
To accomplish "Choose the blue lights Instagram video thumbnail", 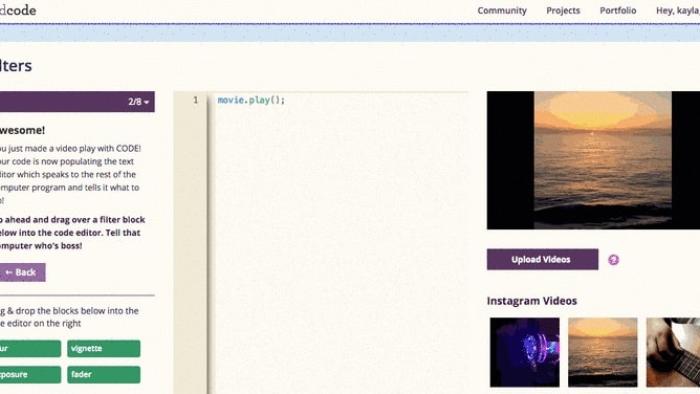I will [525, 352].
